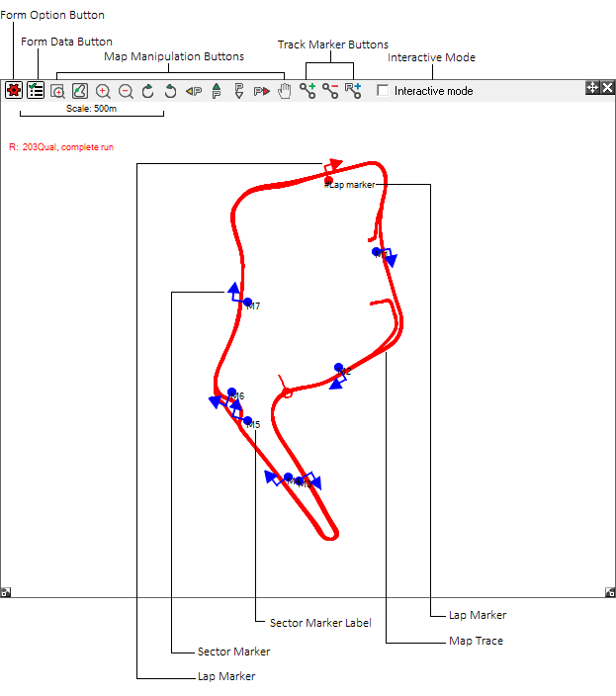The height and width of the screenshot is (696, 616).
Task: Pan the map left with arrow button
Action: tap(194, 91)
